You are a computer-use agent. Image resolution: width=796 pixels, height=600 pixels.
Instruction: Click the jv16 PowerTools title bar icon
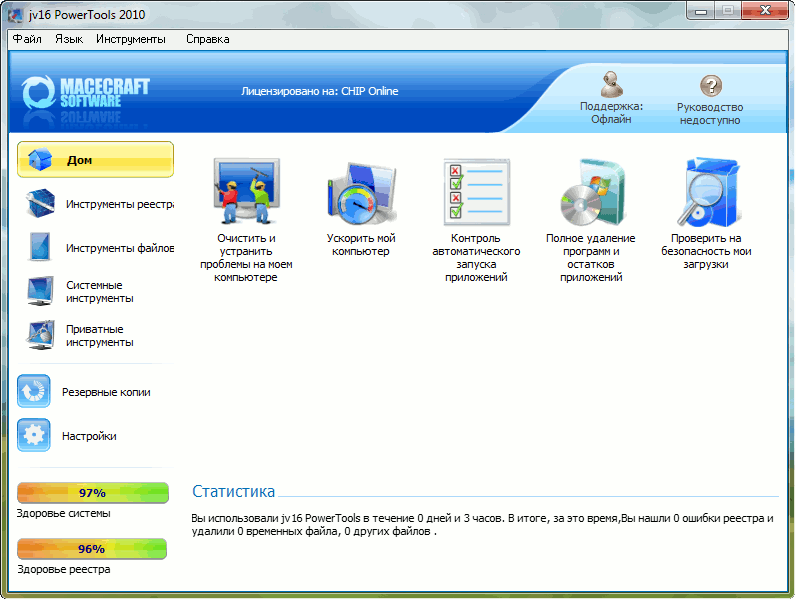[x=15, y=14]
